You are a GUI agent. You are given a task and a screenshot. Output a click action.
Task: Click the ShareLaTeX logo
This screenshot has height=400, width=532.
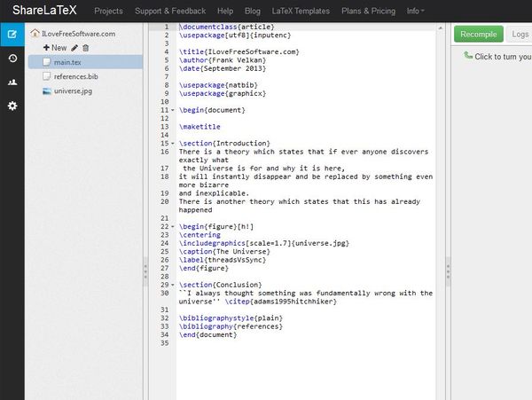38,12
